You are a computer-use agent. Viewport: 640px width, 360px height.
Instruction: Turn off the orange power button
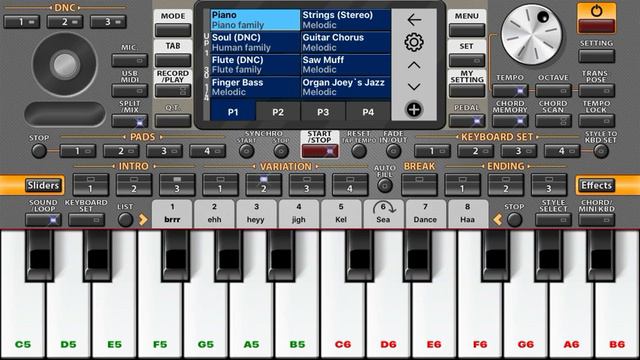pyautogui.click(x=596, y=18)
